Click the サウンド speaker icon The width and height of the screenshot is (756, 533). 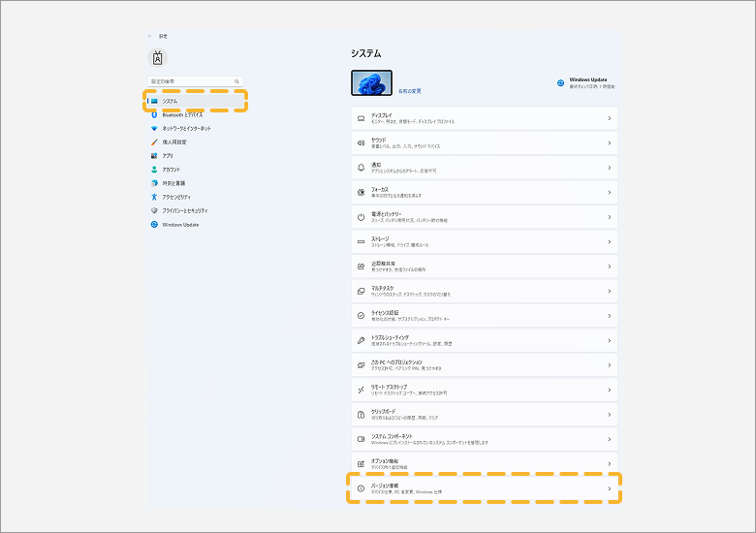[362, 143]
